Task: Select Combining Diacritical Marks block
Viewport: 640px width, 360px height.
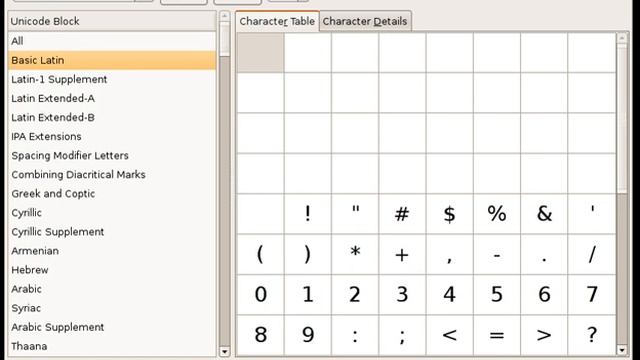Action: pyautogui.click(x=112, y=175)
